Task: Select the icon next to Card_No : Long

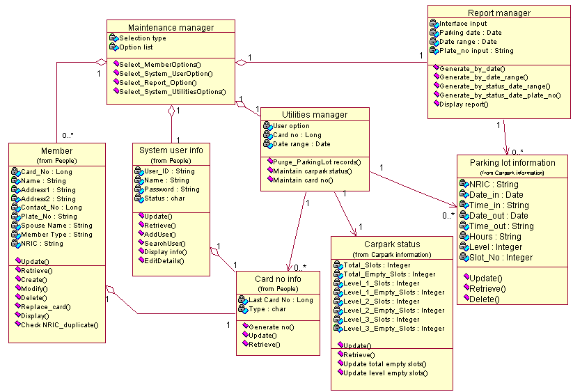Action: (15, 171)
